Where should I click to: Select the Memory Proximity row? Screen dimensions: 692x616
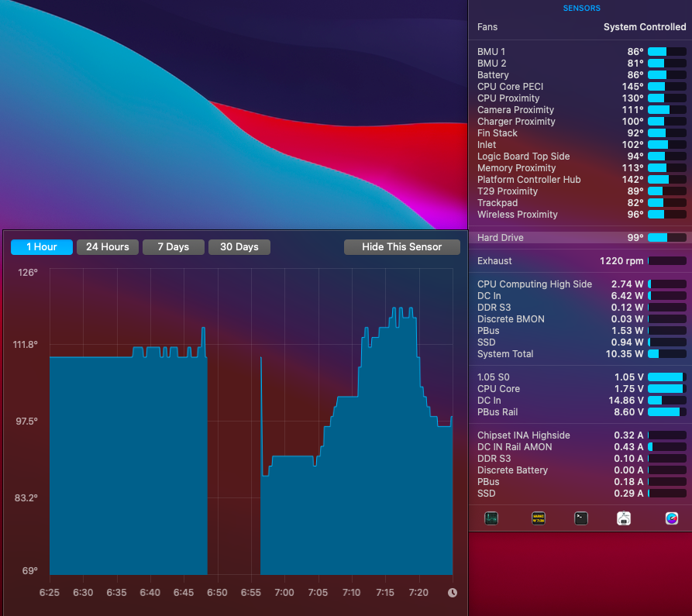(x=581, y=167)
